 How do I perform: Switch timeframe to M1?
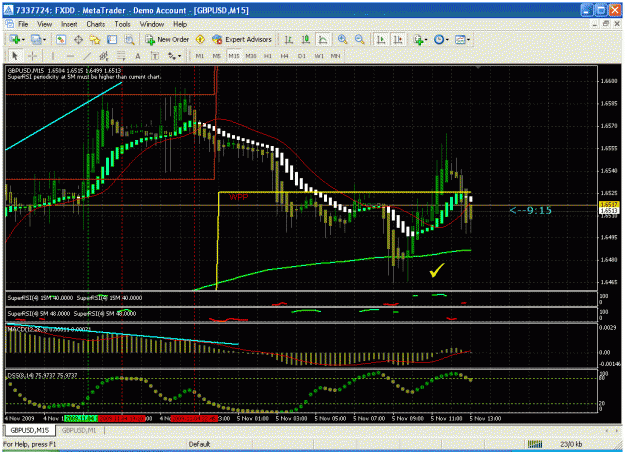200,56
